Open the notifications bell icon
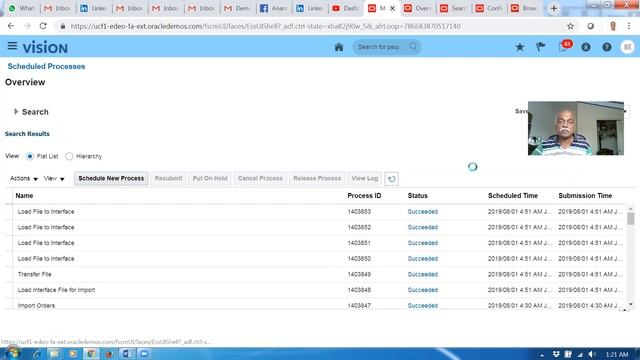The width and height of the screenshot is (640, 360). (x=563, y=47)
